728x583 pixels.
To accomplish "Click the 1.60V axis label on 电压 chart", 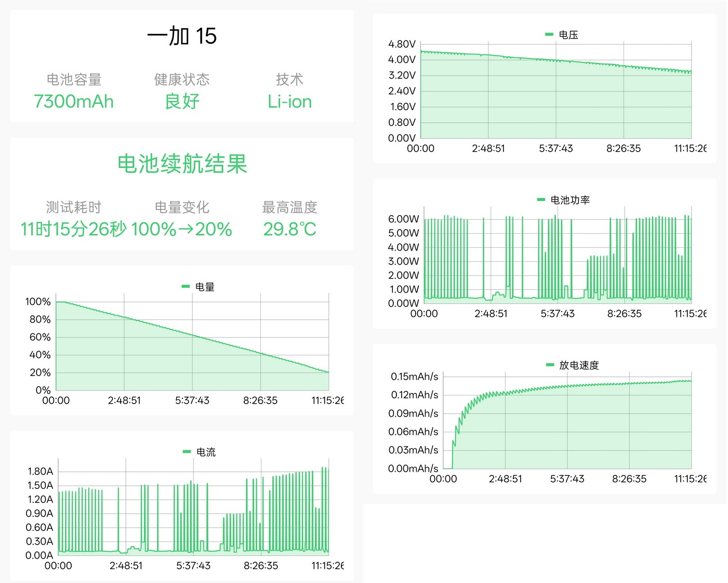I will click(x=403, y=107).
